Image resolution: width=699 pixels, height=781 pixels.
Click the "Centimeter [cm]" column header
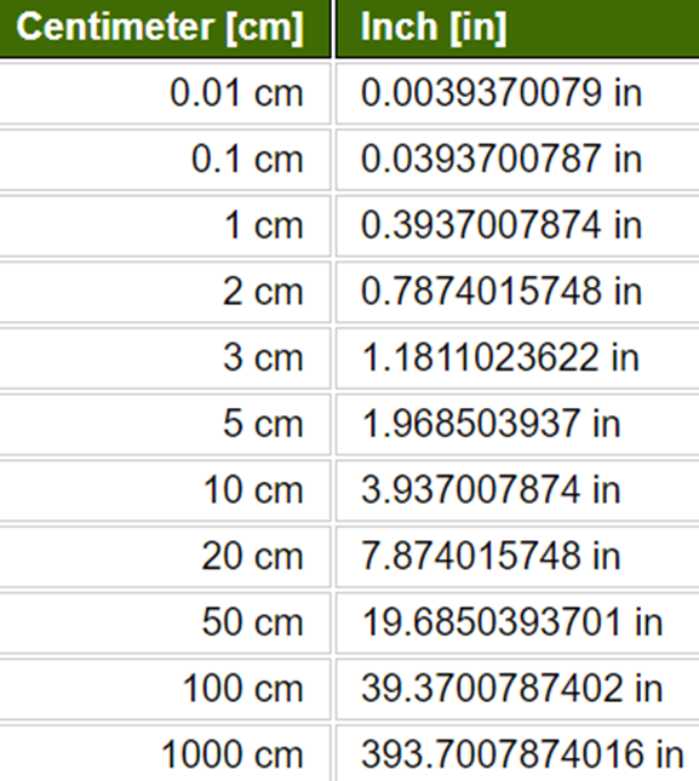pyautogui.click(x=165, y=28)
